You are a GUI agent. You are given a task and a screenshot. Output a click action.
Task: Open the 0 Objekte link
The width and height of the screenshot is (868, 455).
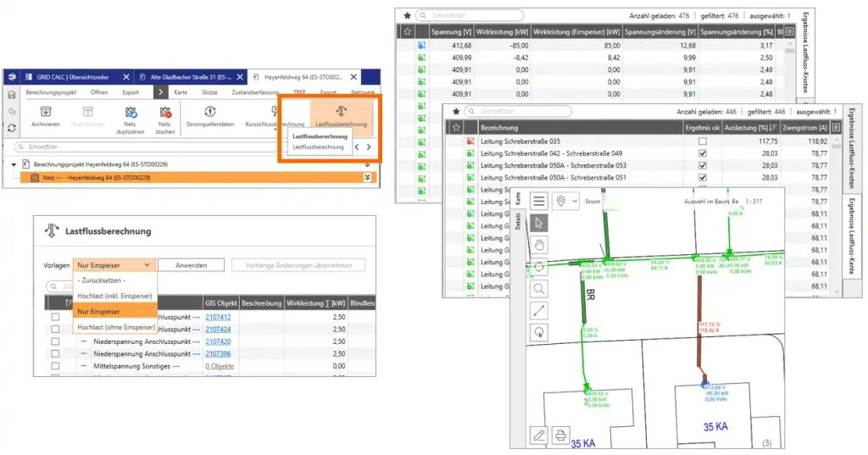(220, 366)
